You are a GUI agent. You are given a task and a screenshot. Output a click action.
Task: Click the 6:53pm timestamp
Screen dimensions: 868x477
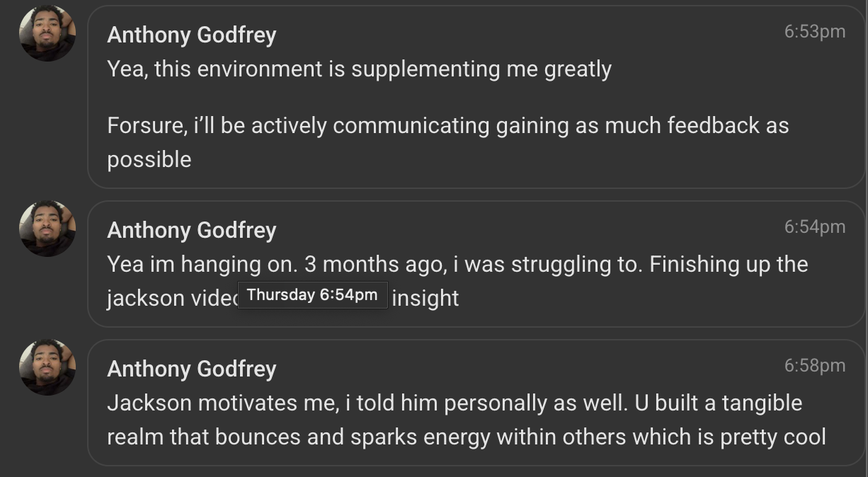(x=814, y=31)
